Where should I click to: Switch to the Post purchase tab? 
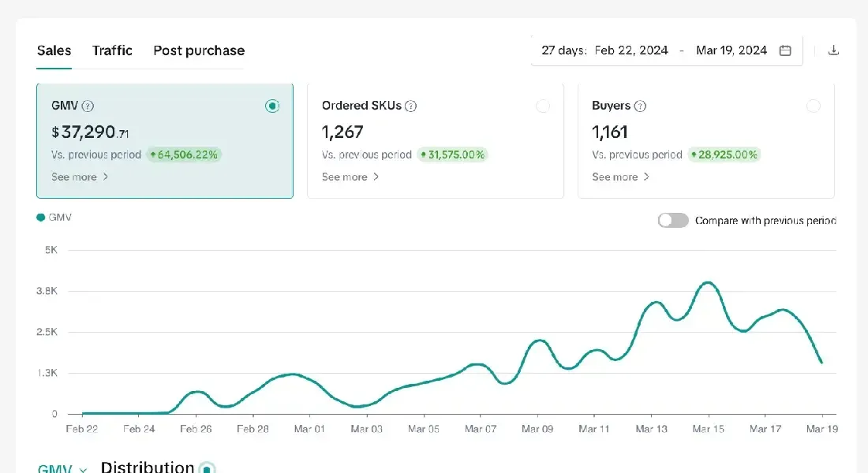[x=199, y=50]
